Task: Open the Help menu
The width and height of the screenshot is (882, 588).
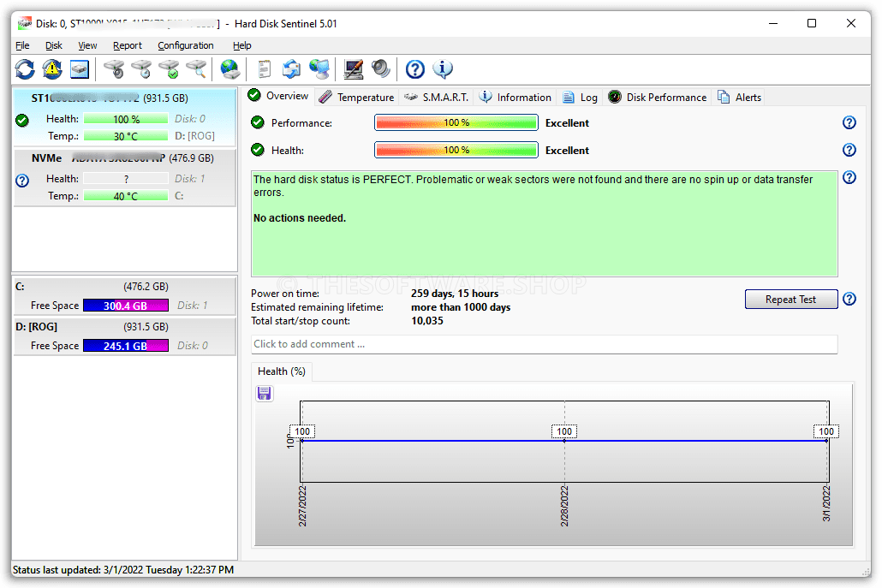Action: pyautogui.click(x=241, y=45)
